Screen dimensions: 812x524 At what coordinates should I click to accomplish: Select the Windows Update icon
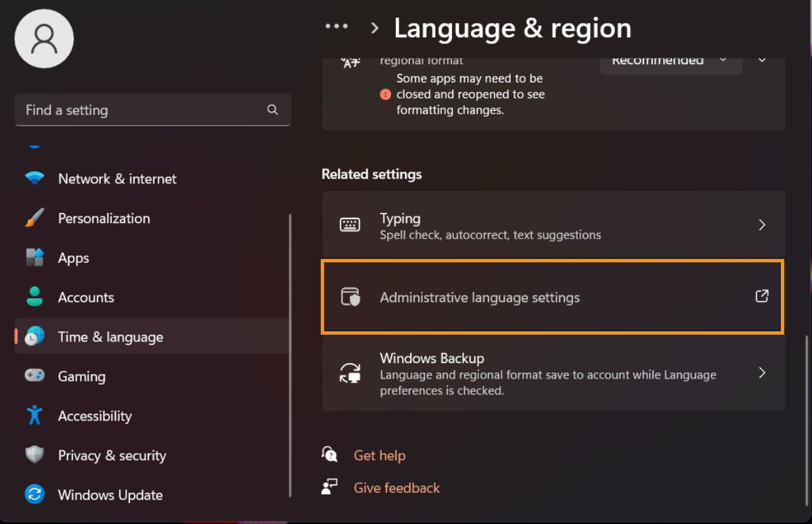tap(34, 494)
